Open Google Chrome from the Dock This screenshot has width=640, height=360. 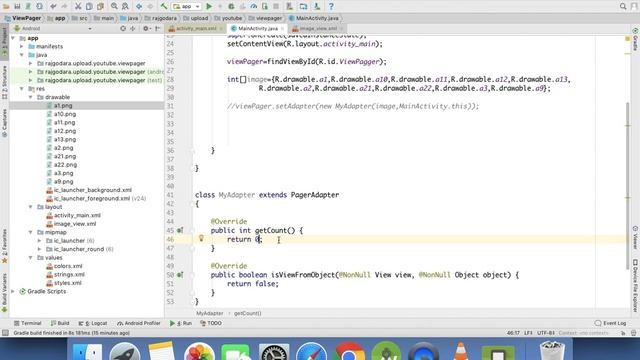349,351
